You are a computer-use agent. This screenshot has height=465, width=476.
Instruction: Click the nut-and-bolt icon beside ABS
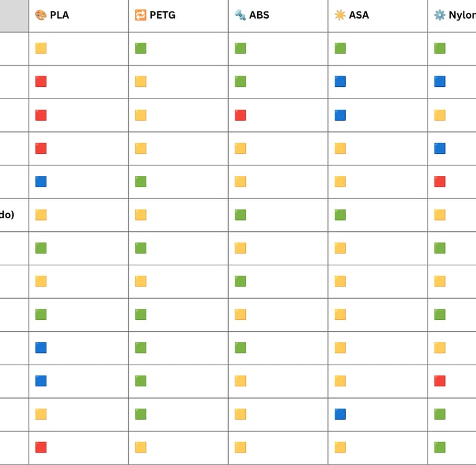[240, 15]
